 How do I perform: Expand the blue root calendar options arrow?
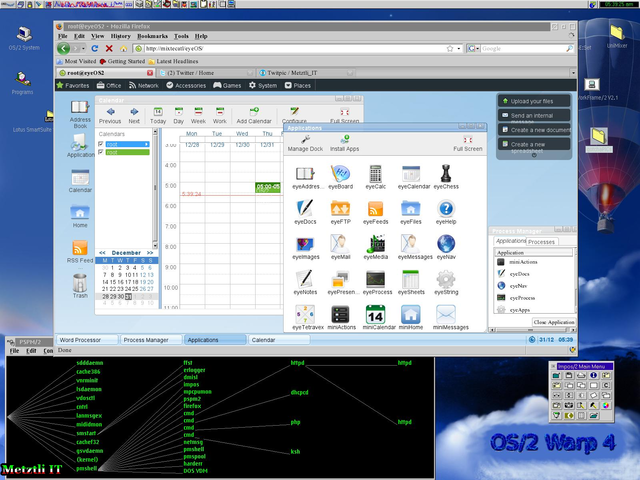point(147,144)
